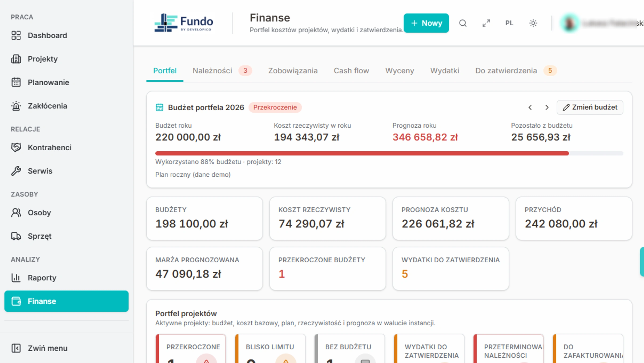Click the Fundo logo
The image size is (644, 363).
(184, 23)
